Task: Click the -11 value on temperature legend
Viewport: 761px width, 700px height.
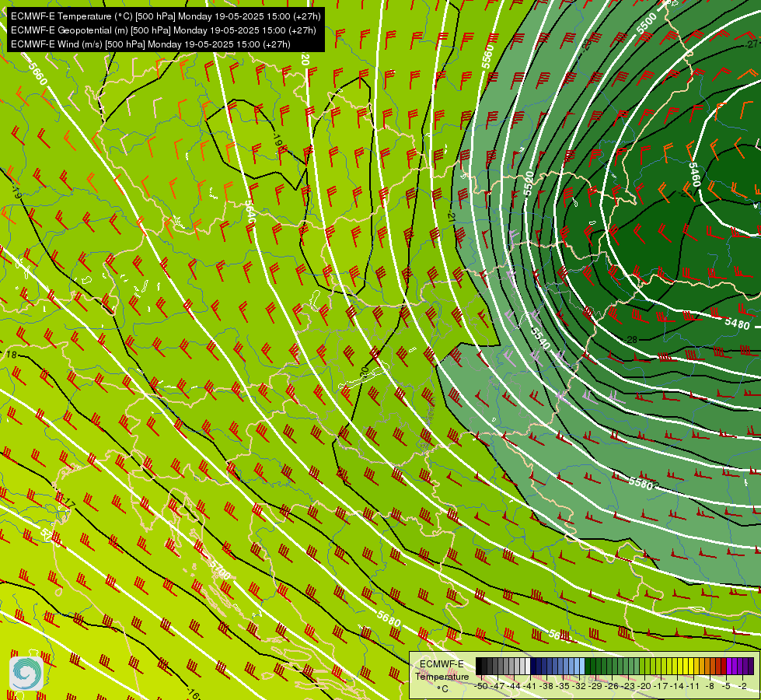Action: [693, 686]
